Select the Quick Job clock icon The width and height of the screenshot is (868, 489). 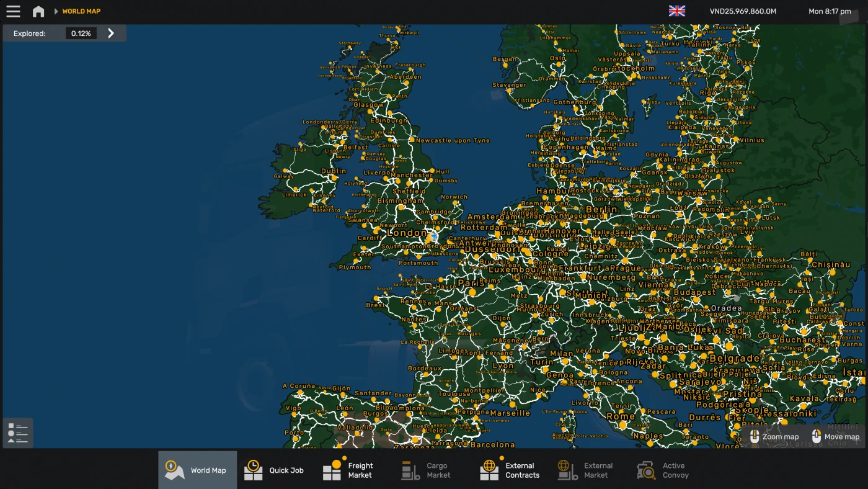click(253, 470)
